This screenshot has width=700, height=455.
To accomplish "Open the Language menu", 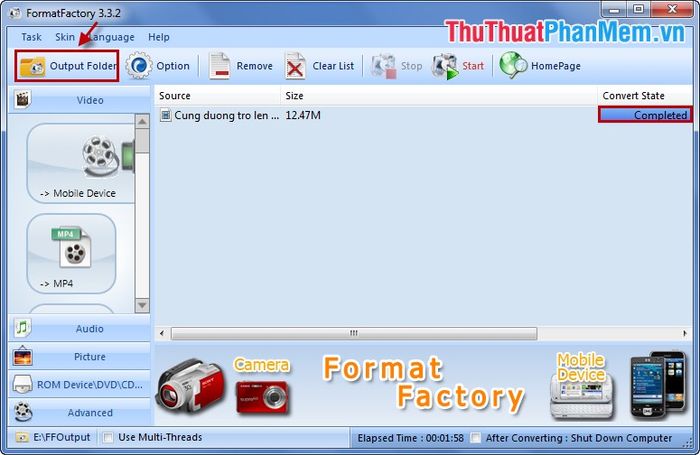I will click(112, 37).
